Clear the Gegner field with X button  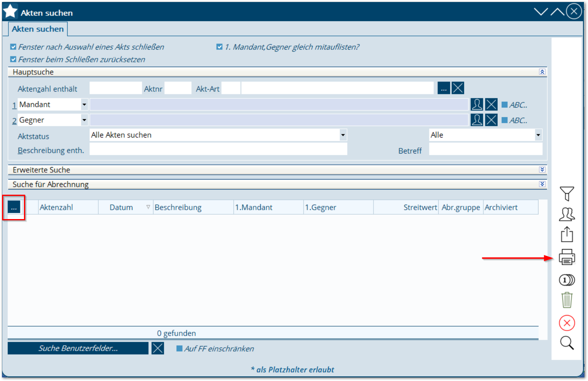click(491, 120)
